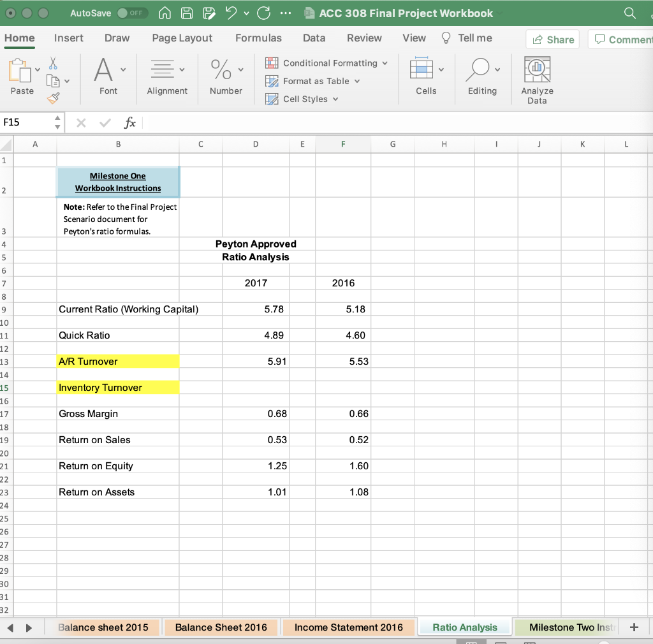Viewport: 653px width, 644px height.
Task: Click the next sheet navigation arrow
Action: coord(29,628)
